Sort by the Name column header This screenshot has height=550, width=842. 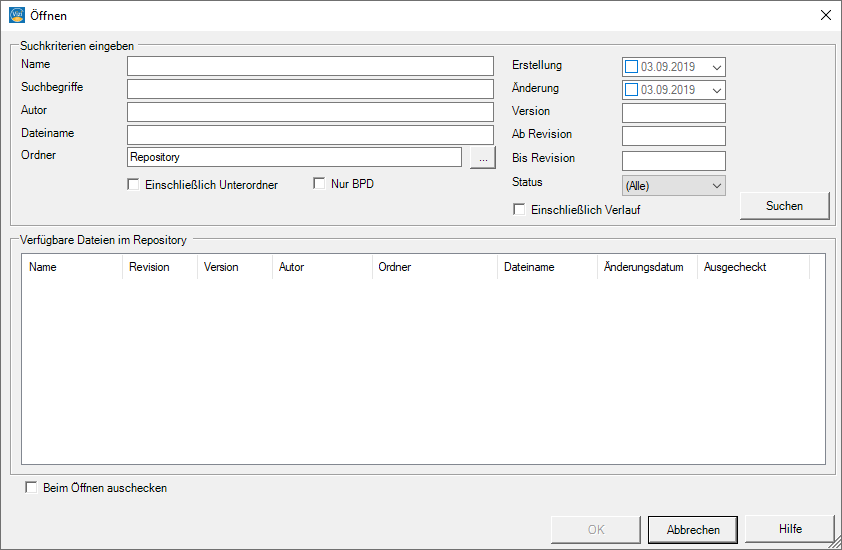pyautogui.click(x=71, y=267)
